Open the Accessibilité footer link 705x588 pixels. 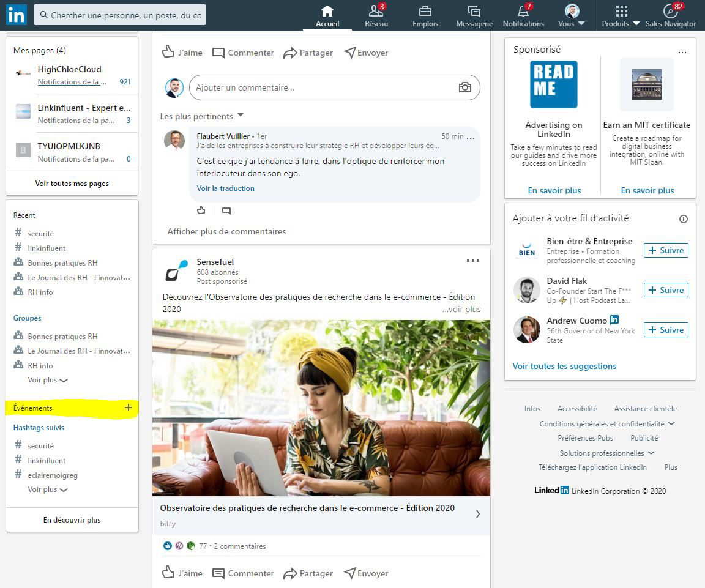pos(577,409)
